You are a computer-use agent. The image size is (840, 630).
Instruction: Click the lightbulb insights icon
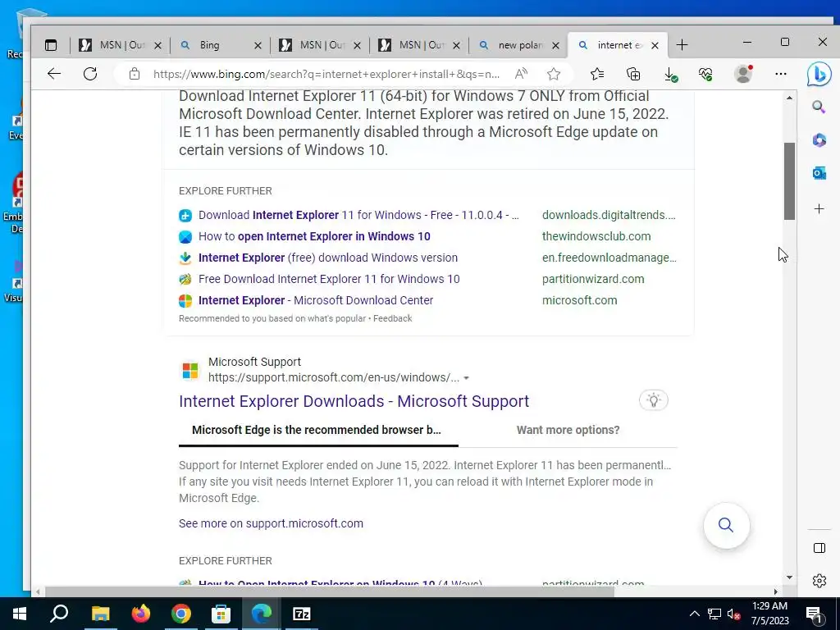(x=653, y=400)
